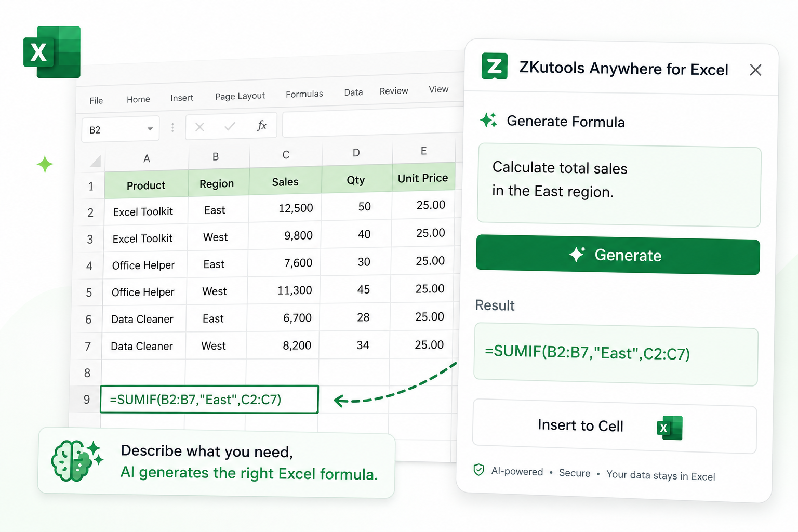Switch to the View tab
The image size is (798, 532).
coord(438,89)
